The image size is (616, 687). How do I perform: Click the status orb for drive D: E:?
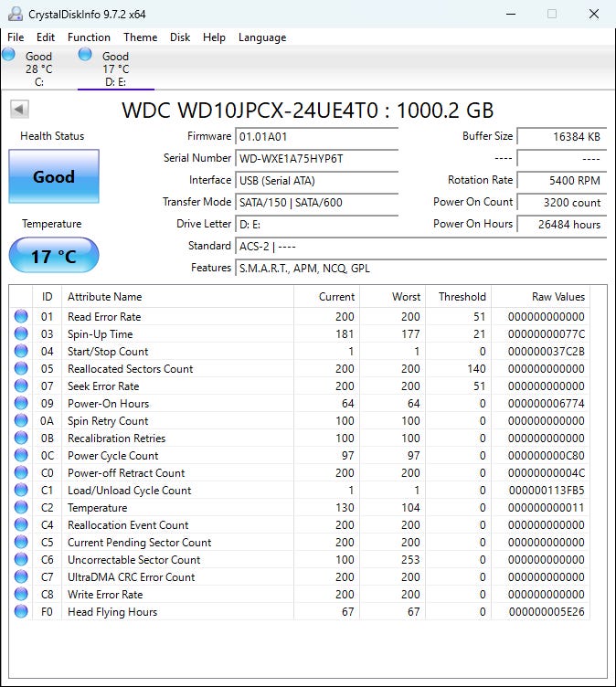[x=85, y=55]
